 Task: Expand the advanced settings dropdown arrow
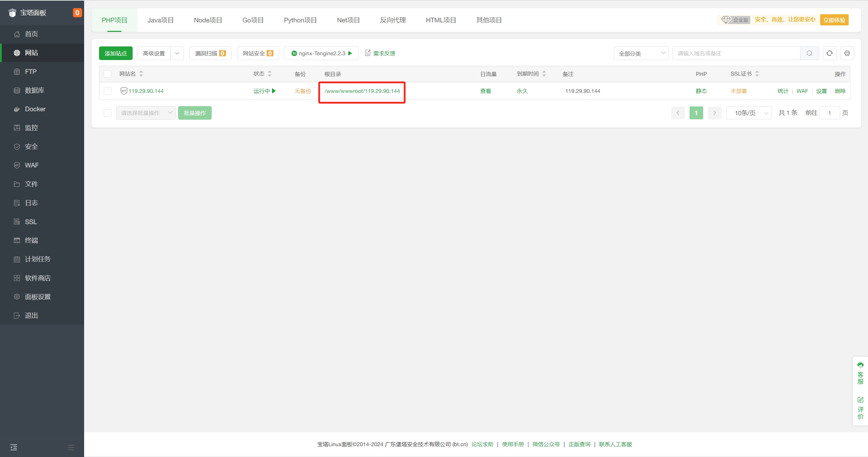coord(177,53)
